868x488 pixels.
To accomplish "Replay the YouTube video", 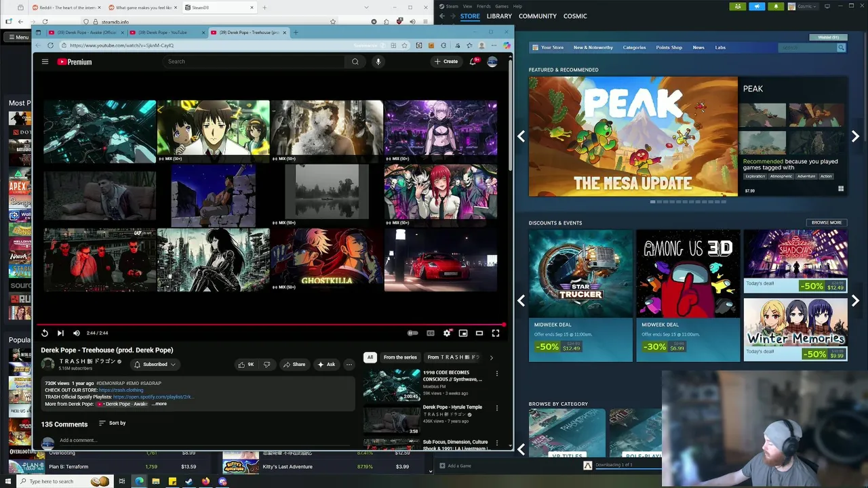I will pos(45,333).
